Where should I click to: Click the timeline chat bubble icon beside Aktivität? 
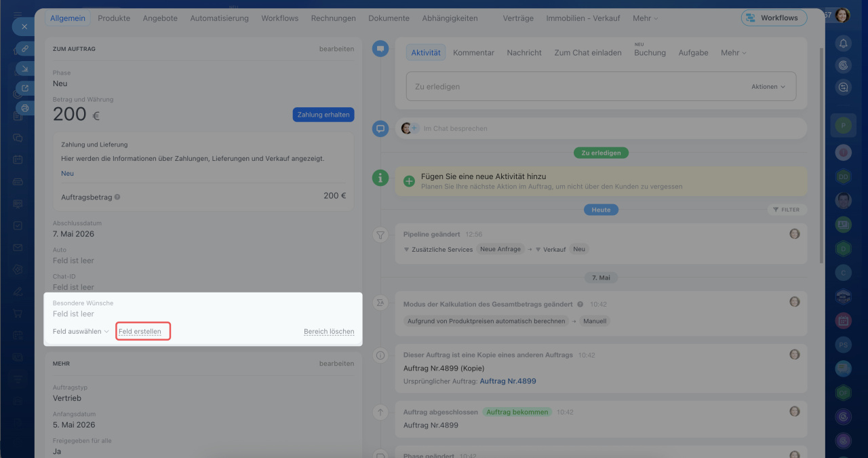pos(380,49)
